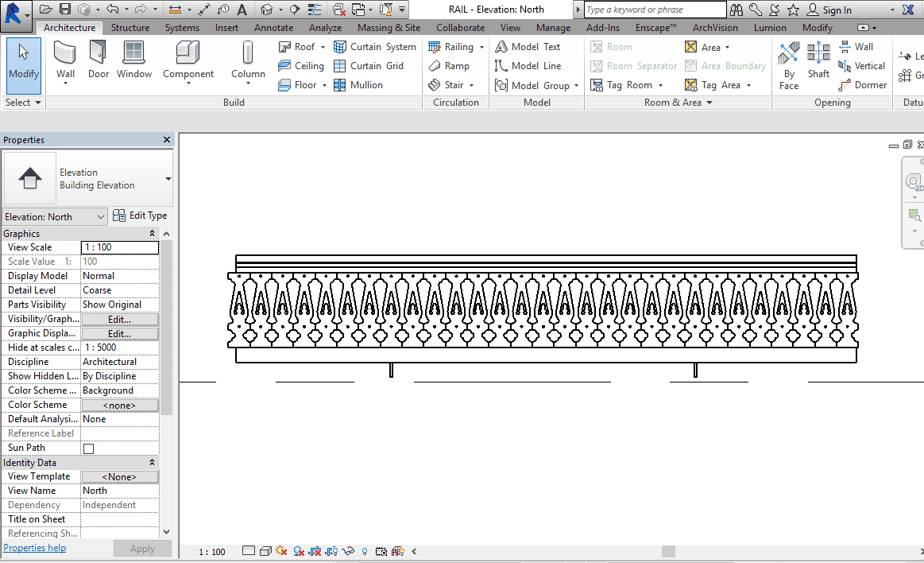Click the Edit Type button
The width and height of the screenshot is (924, 563).
coord(140,215)
